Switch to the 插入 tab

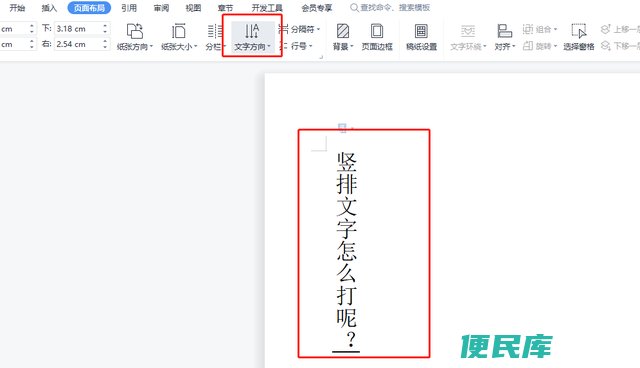click(49, 8)
